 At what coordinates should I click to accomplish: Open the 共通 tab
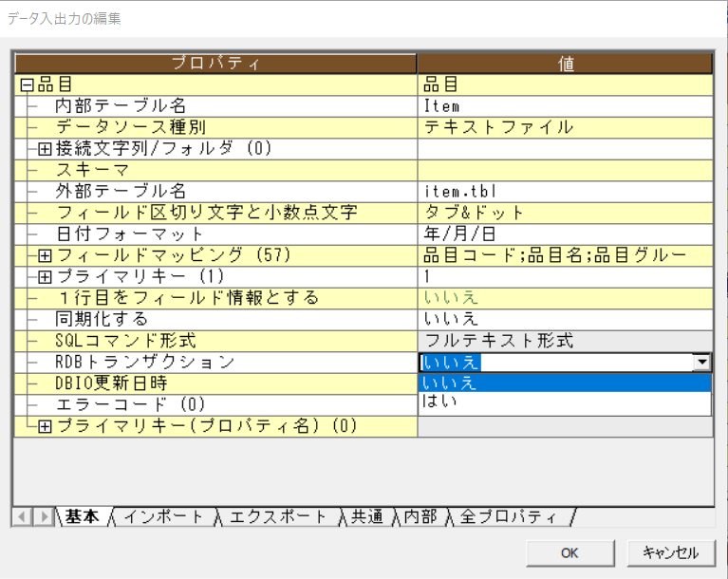pos(367,516)
